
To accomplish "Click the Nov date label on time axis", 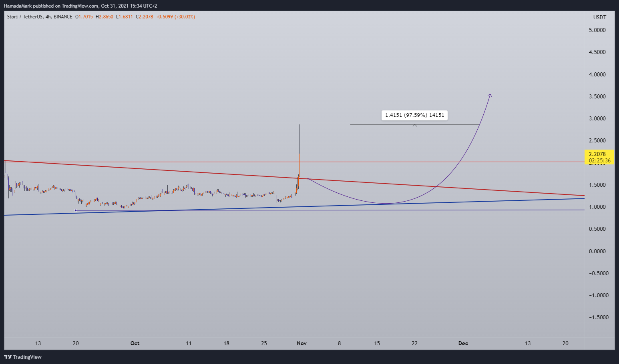I will 302,343.
